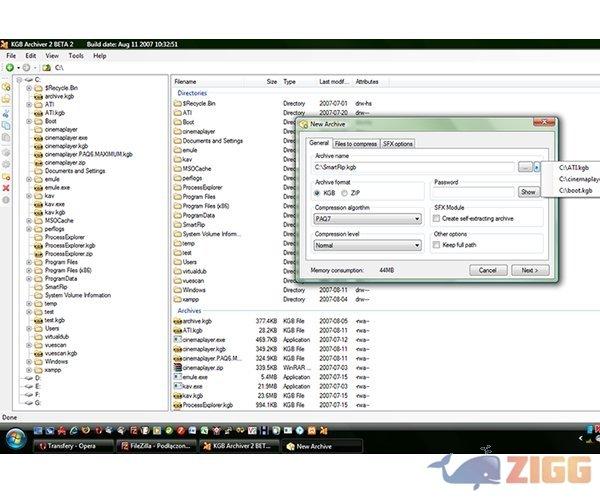Select the Cut scissors icon in the sidebar
Screen dimensions: 600x500
[6, 114]
